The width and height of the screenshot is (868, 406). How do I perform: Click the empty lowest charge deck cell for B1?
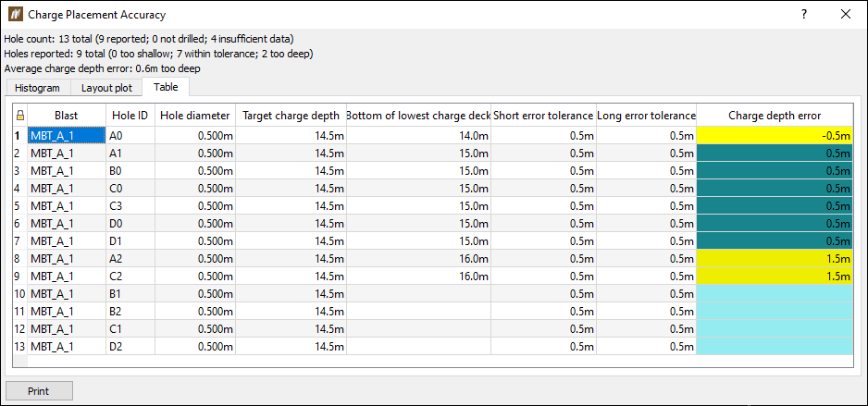pos(418,294)
